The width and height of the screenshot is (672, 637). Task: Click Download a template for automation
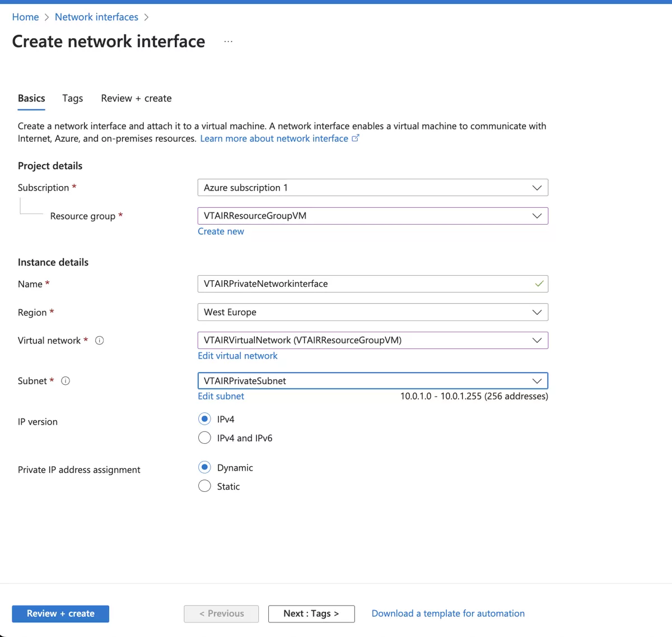point(447,613)
